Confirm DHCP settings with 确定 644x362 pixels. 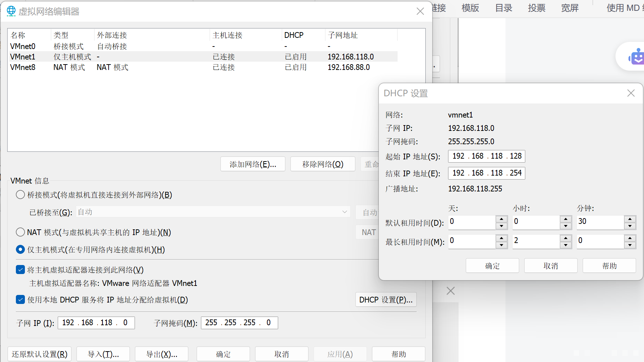point(492,266)
